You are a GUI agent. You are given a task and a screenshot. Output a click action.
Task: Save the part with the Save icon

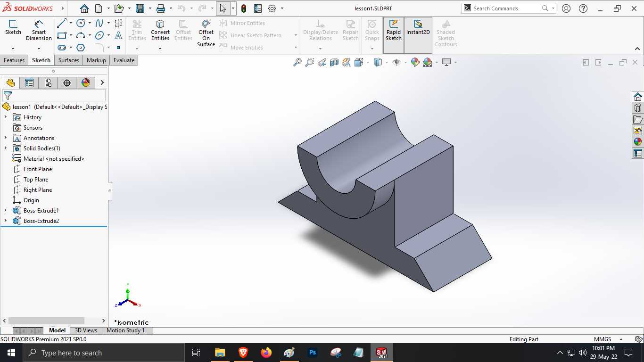coord(140,8)
